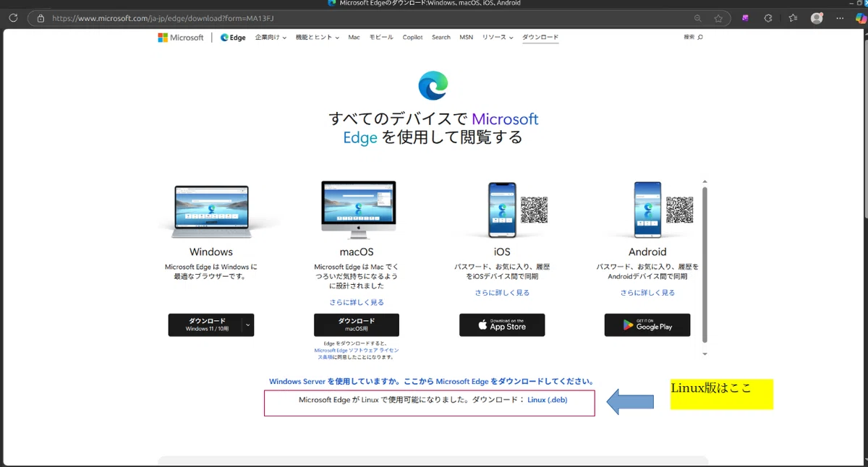The image size is (868, 467).
Task: Go to the Microsoft logo home link
Action: tap(181, 38)
